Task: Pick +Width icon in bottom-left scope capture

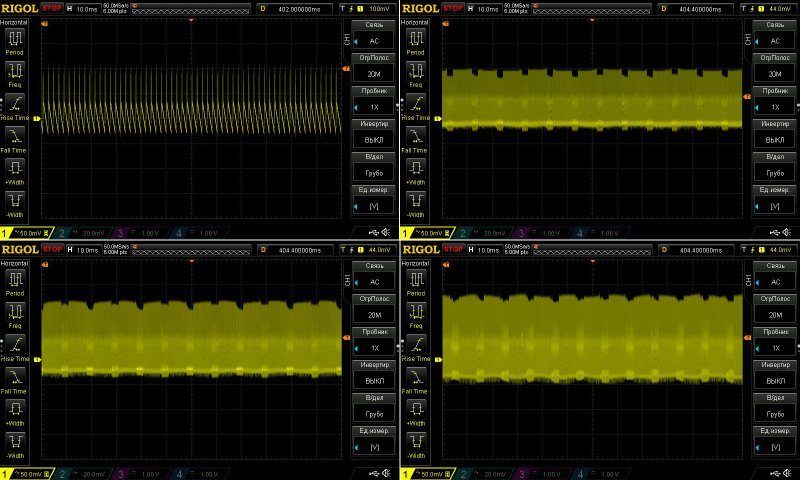Action: pyautogui.click(x=15, y=410)
